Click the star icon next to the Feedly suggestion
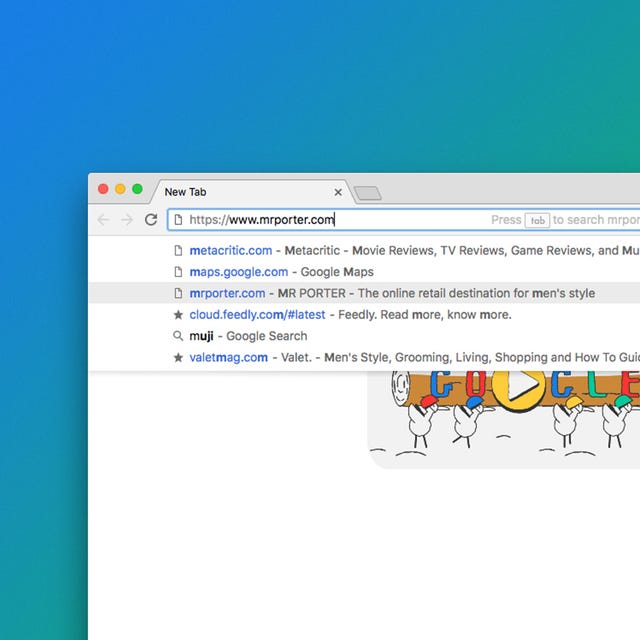Viewport: 640px width, 640px height. click(178, 315)
